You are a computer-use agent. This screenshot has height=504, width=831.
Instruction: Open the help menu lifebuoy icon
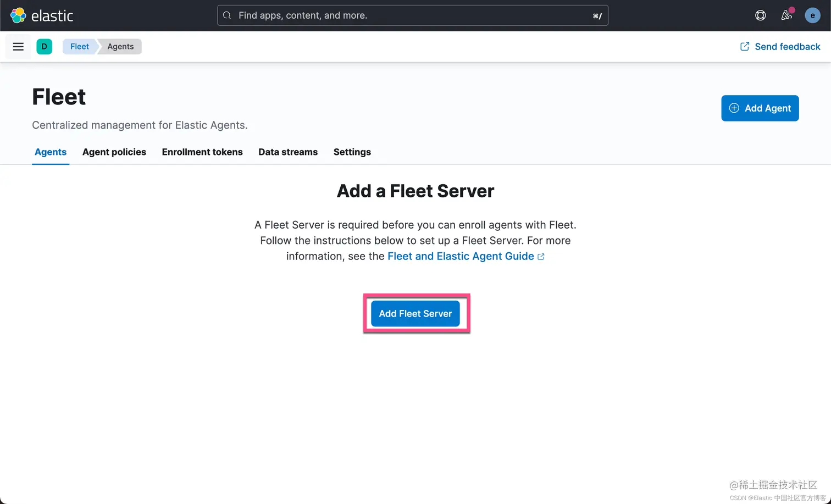tap(761, 15)
